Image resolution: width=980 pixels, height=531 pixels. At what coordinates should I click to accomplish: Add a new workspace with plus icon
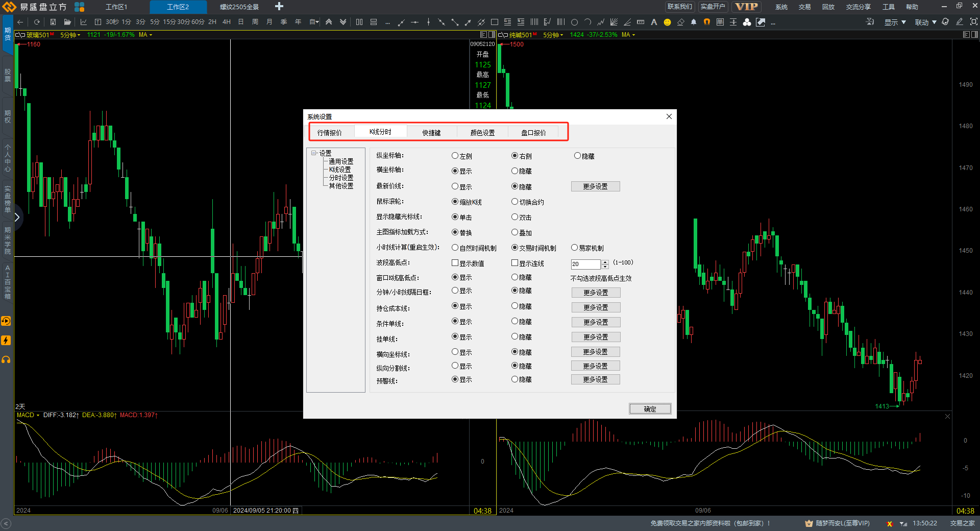tap(279, 7)
